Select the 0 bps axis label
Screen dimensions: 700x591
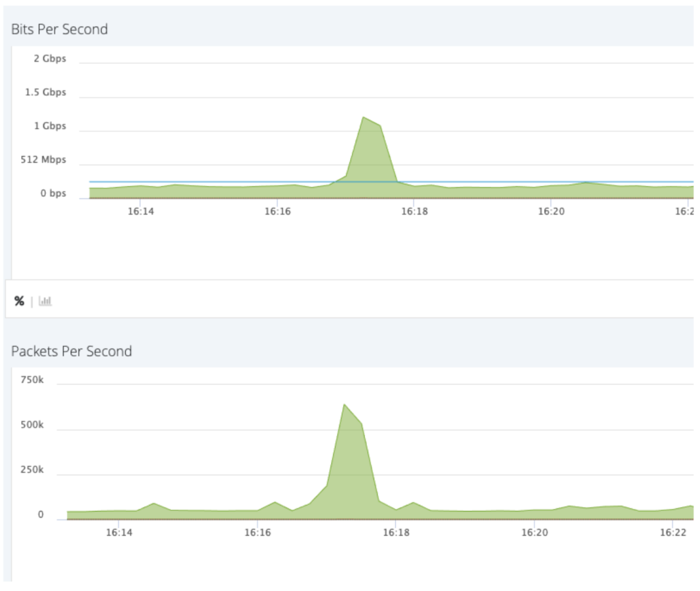pos(53,193)
